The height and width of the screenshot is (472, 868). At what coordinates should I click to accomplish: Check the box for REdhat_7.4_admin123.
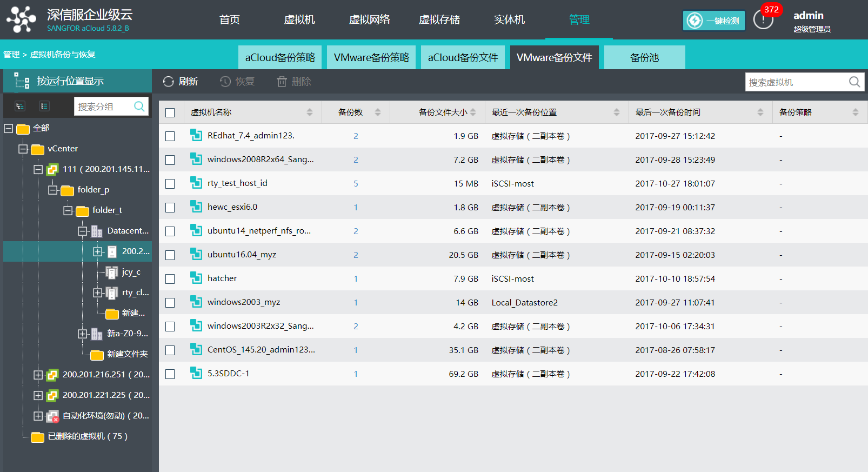click(170, 136)
